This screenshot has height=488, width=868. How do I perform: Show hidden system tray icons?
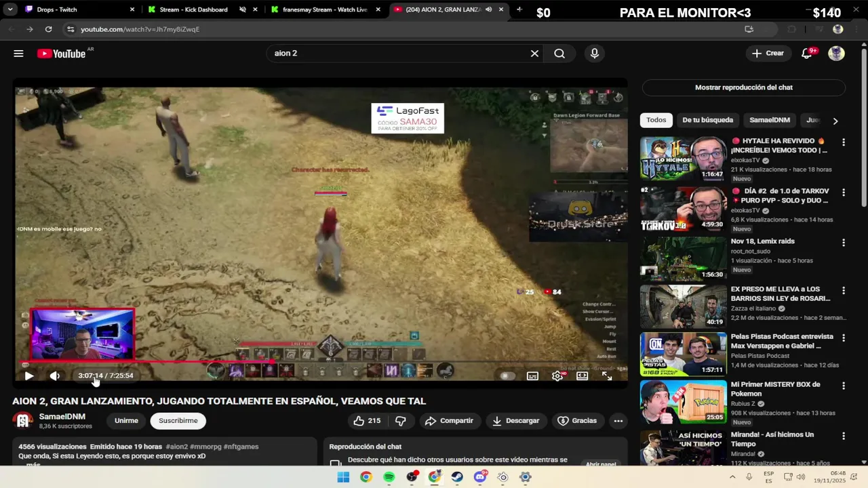pyautogui.click(x=732, y=477)
